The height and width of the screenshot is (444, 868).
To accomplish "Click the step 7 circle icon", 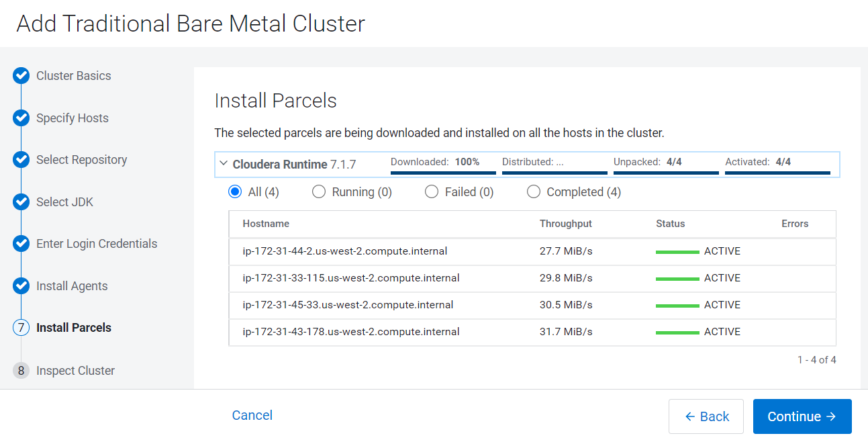I will (21, 328).
